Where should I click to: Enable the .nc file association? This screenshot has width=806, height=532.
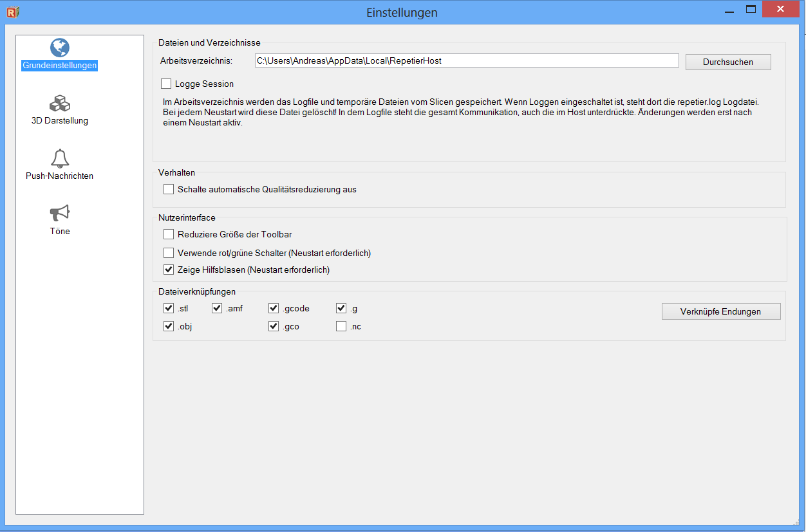[341, 326]
